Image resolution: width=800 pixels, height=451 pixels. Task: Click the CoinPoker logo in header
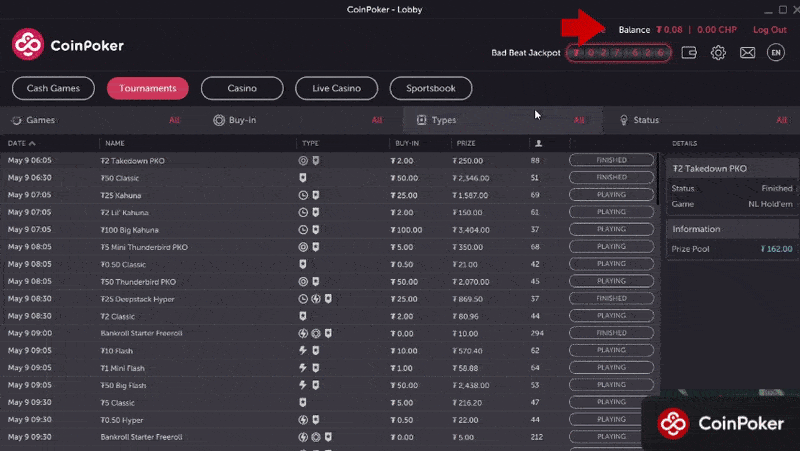click(68, 45)
